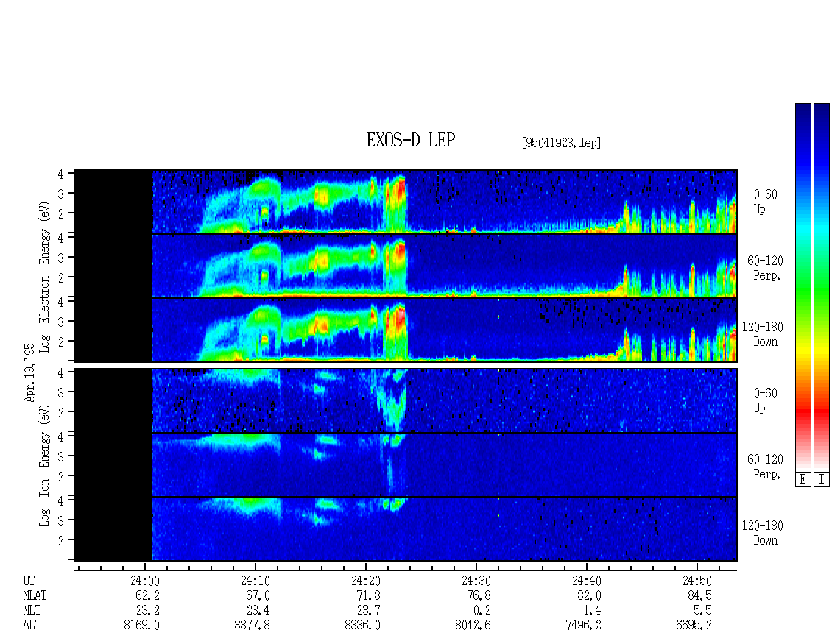Click the ion 120-180 Down spectrogram panel
This screenshot has height=644, width=832.
(x=406, y=529)
